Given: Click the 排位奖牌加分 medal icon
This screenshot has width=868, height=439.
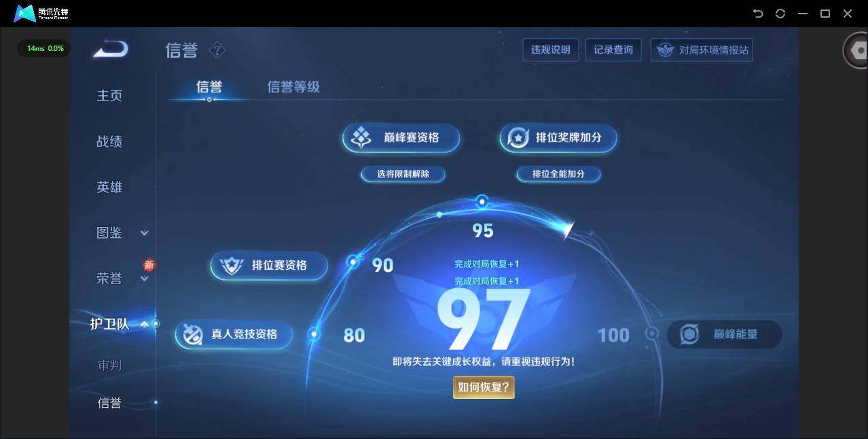Looking at the screenshot, I should coord(518,137).
